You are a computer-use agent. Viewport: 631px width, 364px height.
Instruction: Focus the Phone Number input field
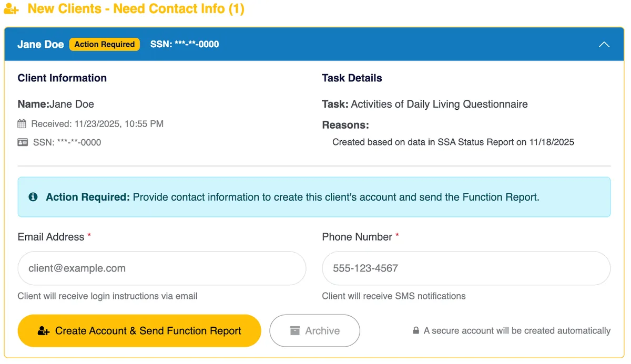(x=466, y=268)
